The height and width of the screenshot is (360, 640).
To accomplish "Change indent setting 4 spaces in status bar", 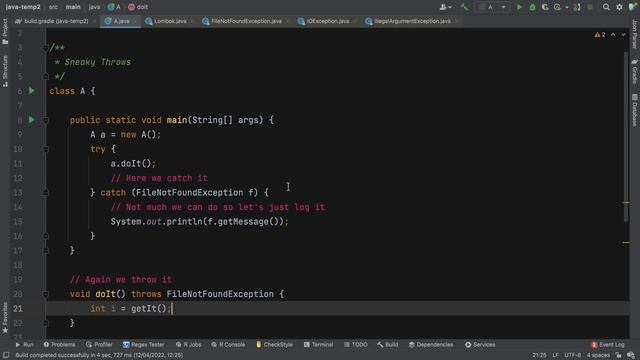I will point(598,356).
